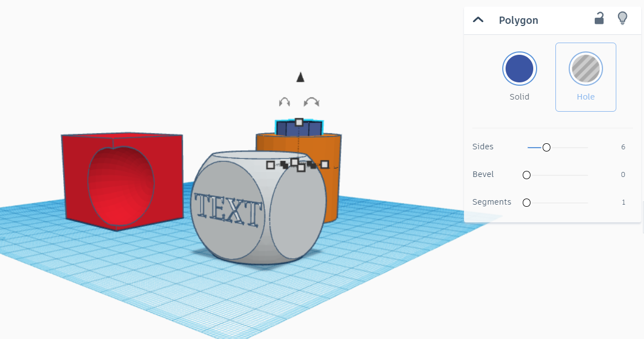Click the Bevel value 0
Screen dimensions: 644x339
pos(623,174)
